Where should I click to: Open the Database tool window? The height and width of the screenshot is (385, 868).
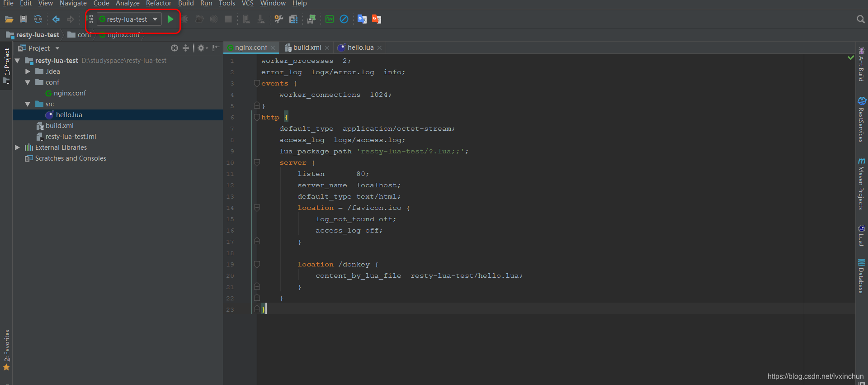tap(862, 276)
